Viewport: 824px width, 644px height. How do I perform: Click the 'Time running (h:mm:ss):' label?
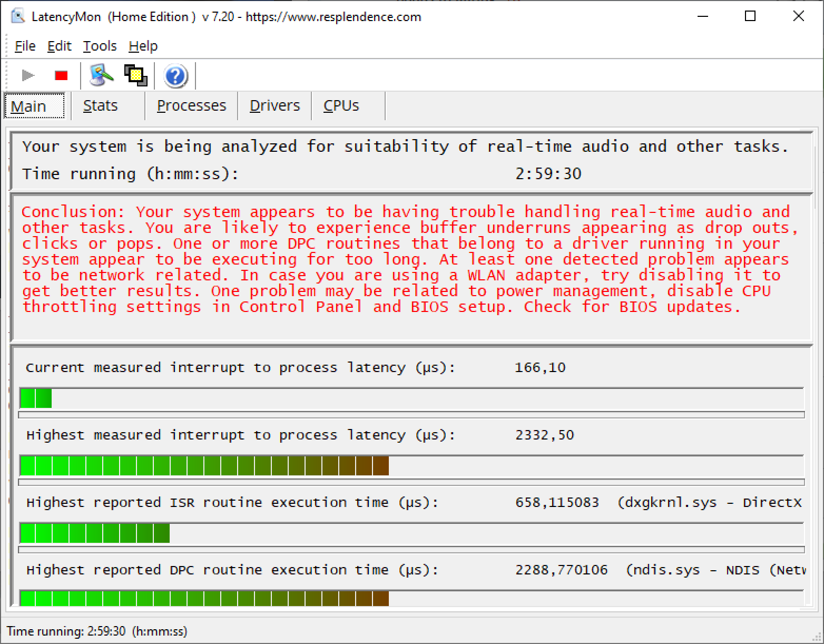[x=131, y=174]
